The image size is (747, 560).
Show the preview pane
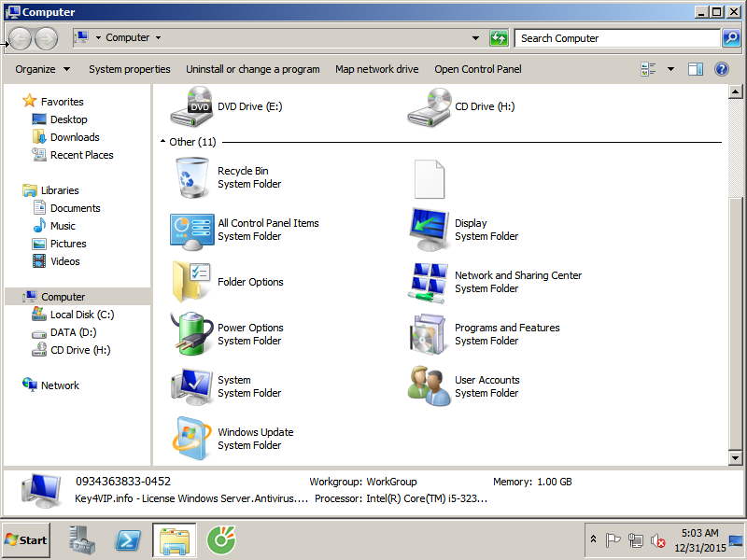pos(696,69)
